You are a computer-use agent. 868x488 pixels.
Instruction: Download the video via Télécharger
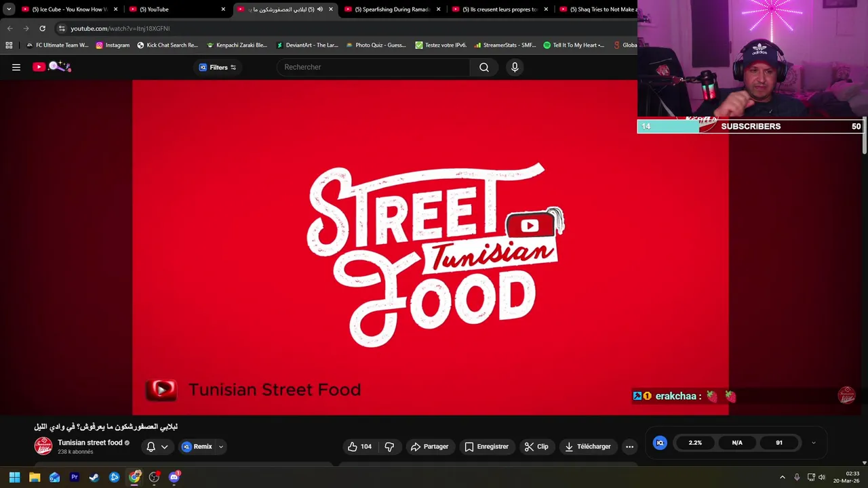(x=588, y=447)
